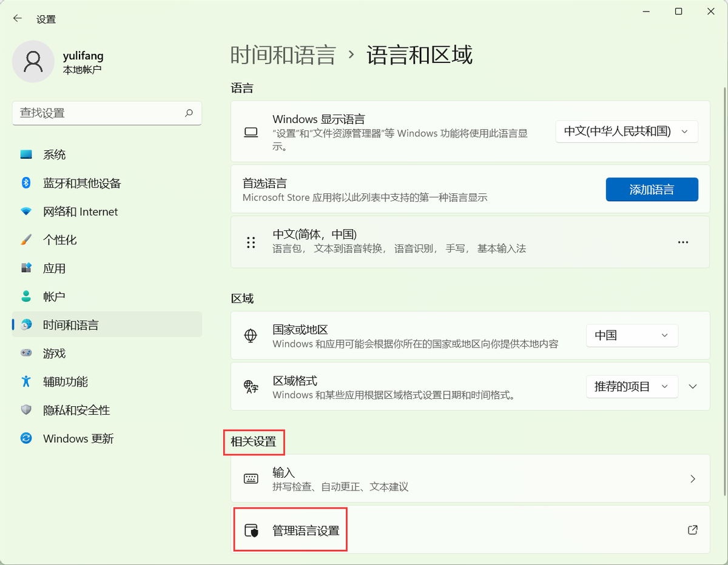Click the 输入 keyboard icon
This screenshot has height=565, width=728.
pyautogui.click(x=251, y=479)
